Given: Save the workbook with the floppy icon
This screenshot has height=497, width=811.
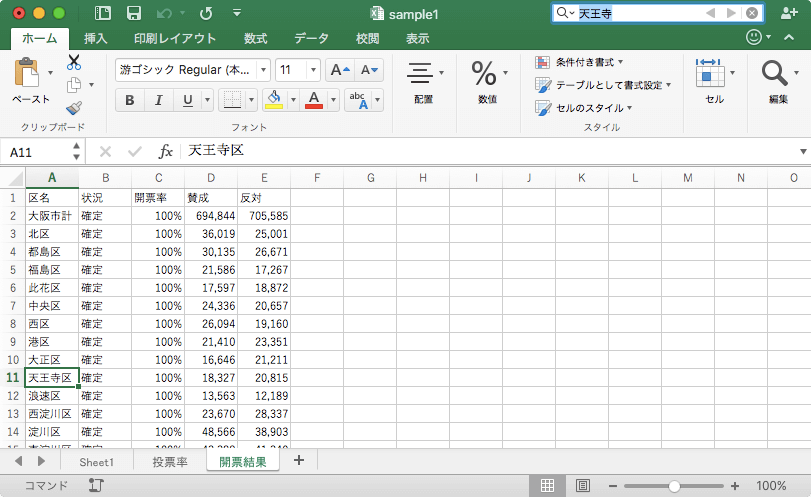Looking at the screenshot, I should 134,13.
